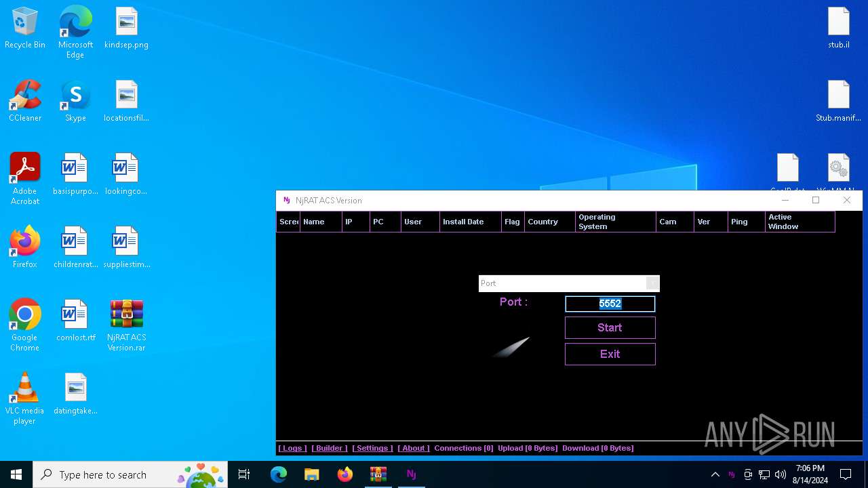The image size is (868, 488).
Task: Select the suppliestim... Word document
Action: [x=126, y=248]
